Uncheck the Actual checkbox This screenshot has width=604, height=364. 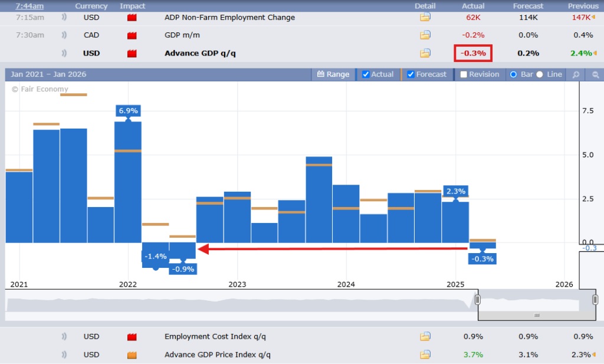(366, 74)
